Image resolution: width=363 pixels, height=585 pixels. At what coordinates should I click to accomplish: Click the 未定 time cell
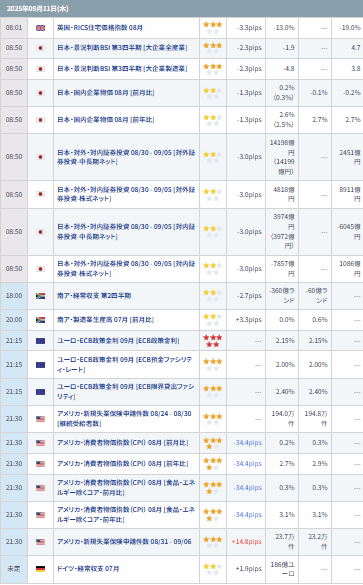point(14,569)
